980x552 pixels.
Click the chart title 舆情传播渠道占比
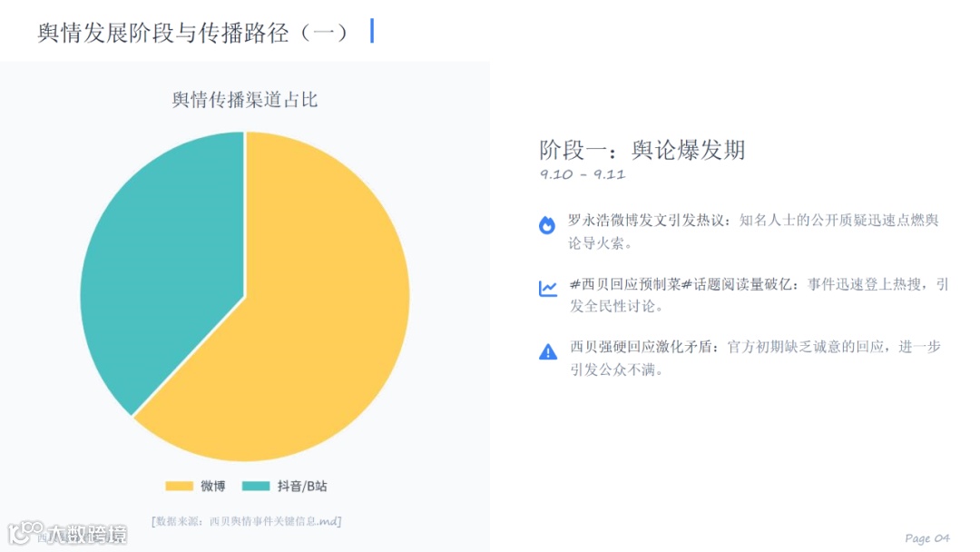(x=245, y=100)
